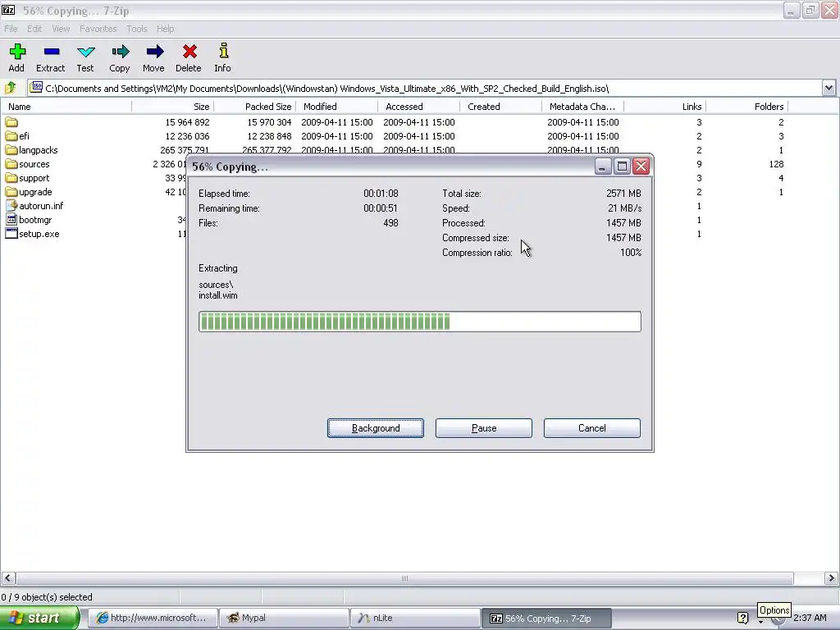This screenshot has width=840, height=630.
Task: Select the bootmgr file icon
Action: click(11, 220)
